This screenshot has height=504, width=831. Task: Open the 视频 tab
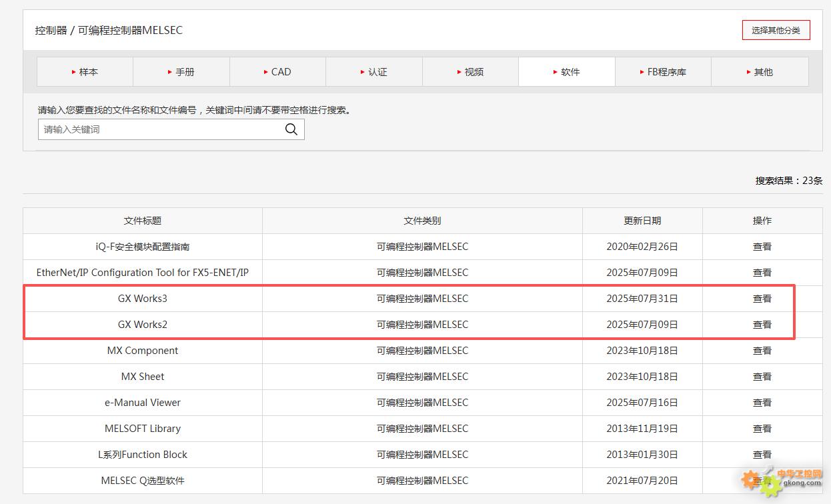click(470, 72)
